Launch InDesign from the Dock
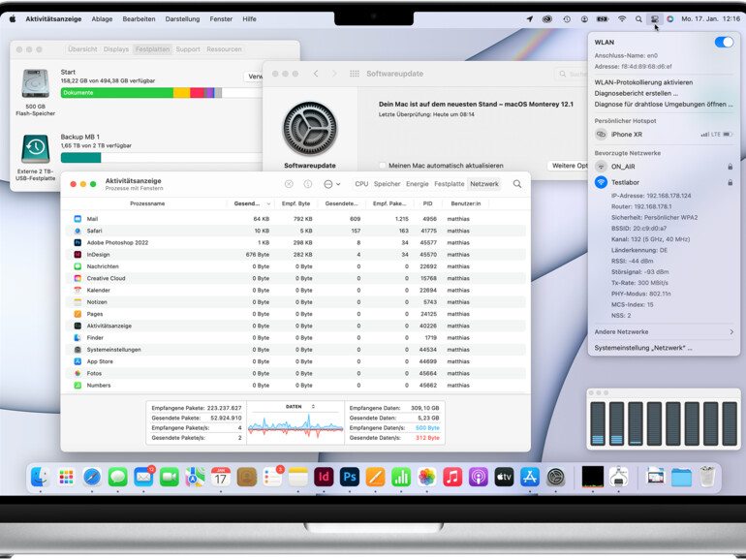This screenshot has height=560, width=746. click(x=324, y=477)
